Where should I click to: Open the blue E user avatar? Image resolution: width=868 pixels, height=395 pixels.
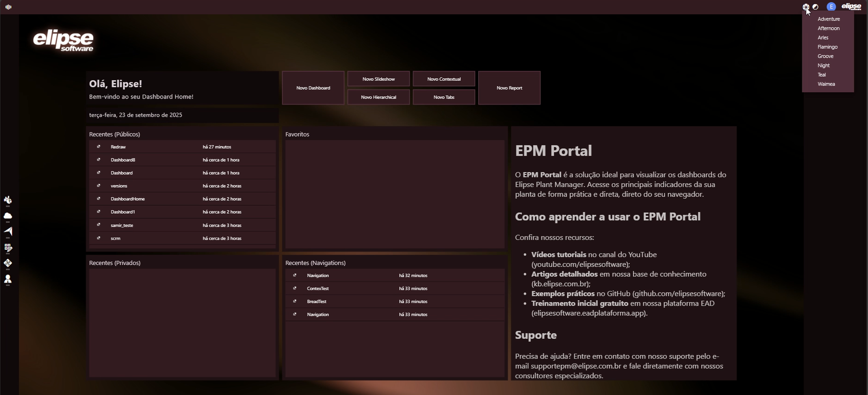click(831, 7)
